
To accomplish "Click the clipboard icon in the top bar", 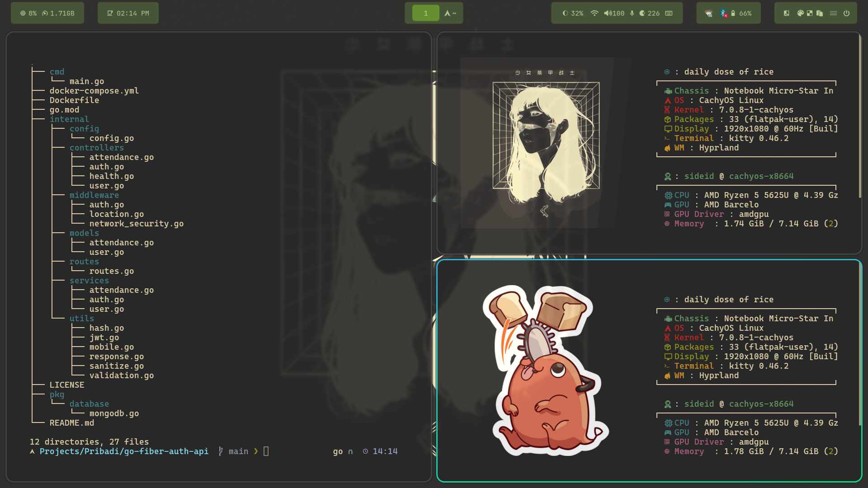I will click(820, 13).
